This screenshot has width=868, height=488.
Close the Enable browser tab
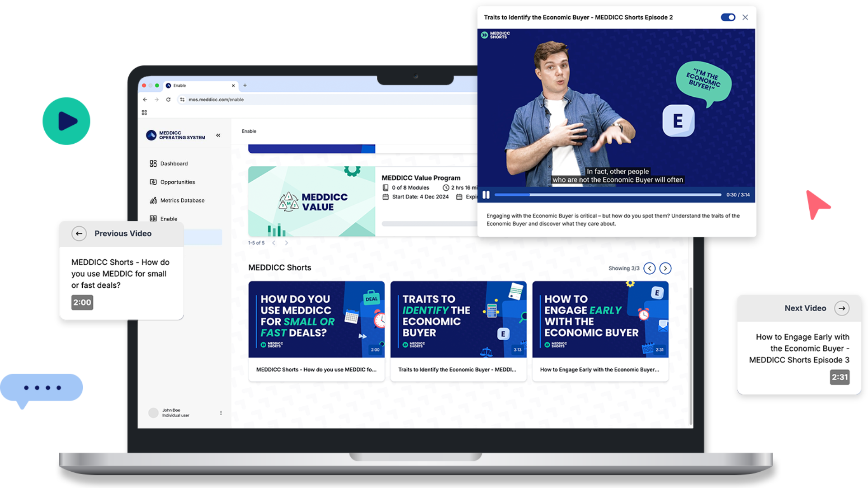(233, 85)
